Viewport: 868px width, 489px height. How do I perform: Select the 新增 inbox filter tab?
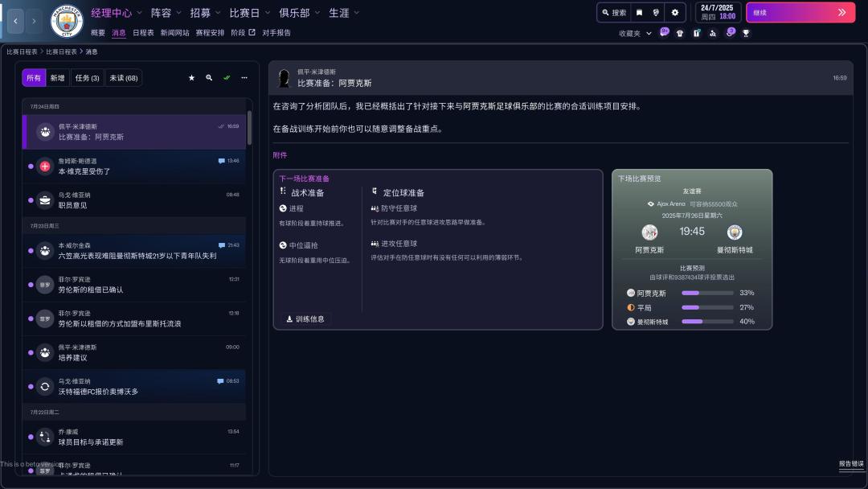pos(58,78)
